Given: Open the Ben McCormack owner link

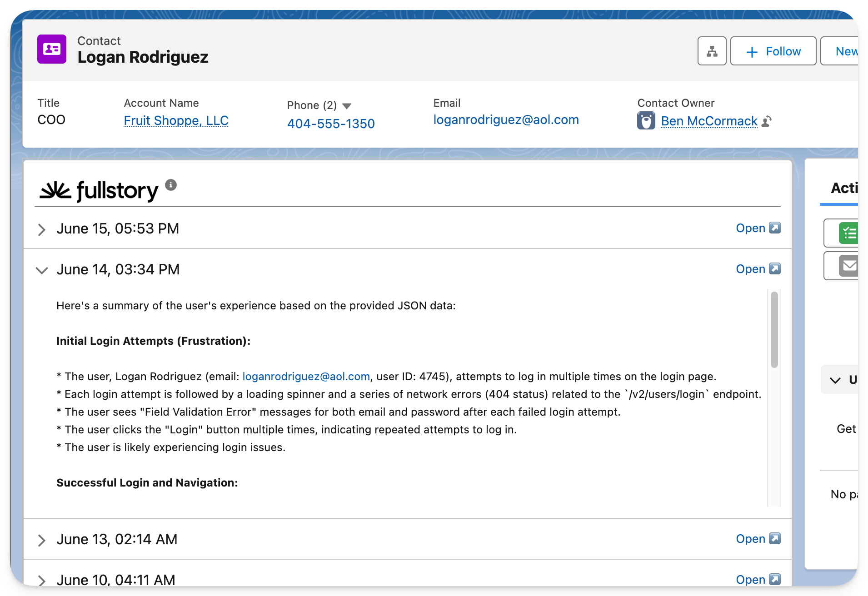Looking at the screenshot, I should click(709, 121).
